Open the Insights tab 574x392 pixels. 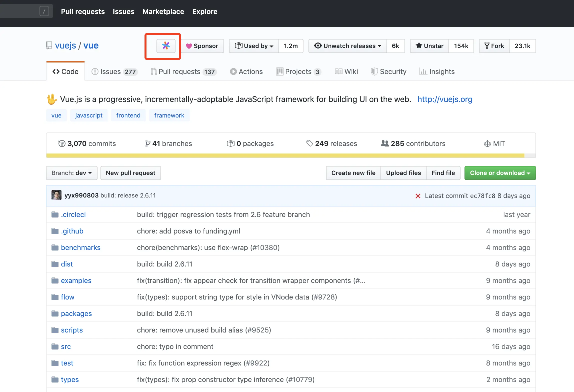click(437, 72)
